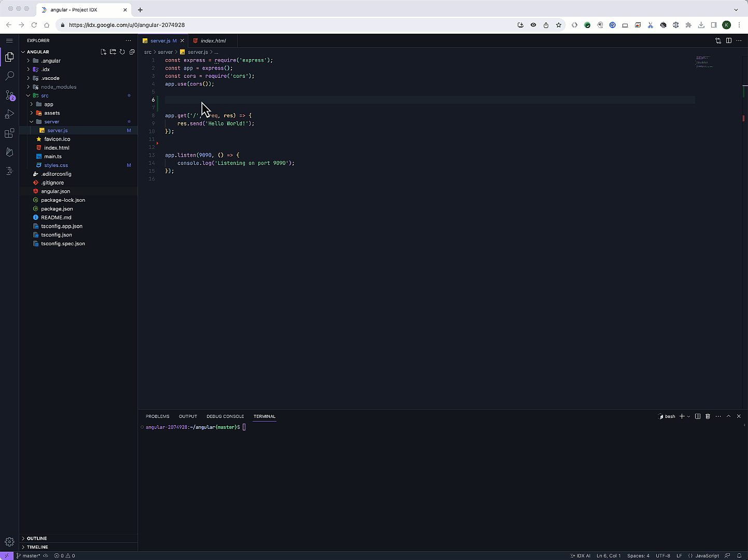Open IDX AI in status bar
The height and width of the screenshot is (560, 748).
point(580,556)
